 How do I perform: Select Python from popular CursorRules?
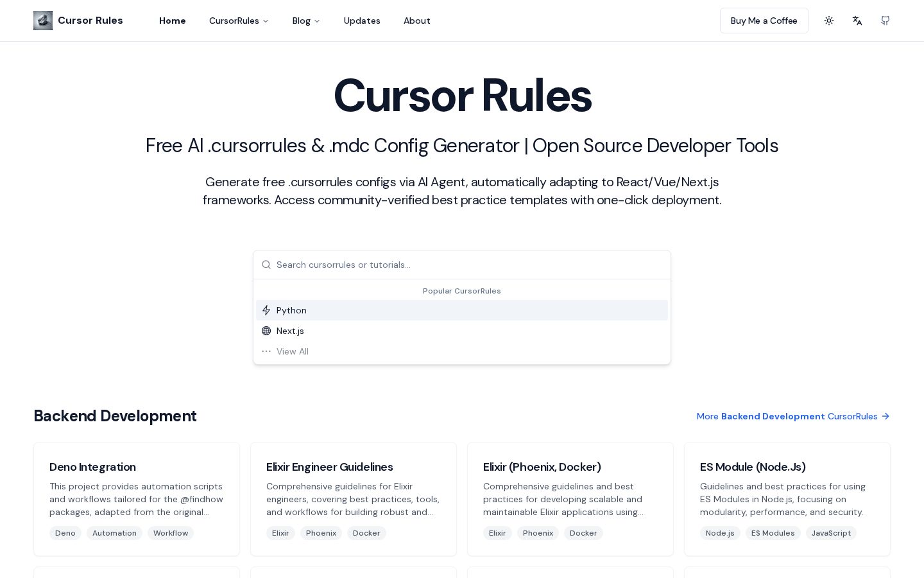pos(462,310)
